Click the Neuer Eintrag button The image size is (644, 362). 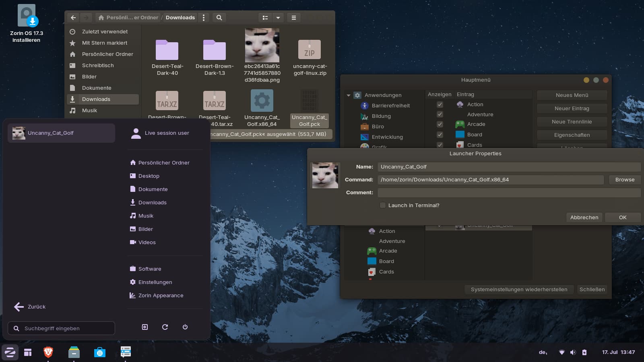tap(572, 109)
